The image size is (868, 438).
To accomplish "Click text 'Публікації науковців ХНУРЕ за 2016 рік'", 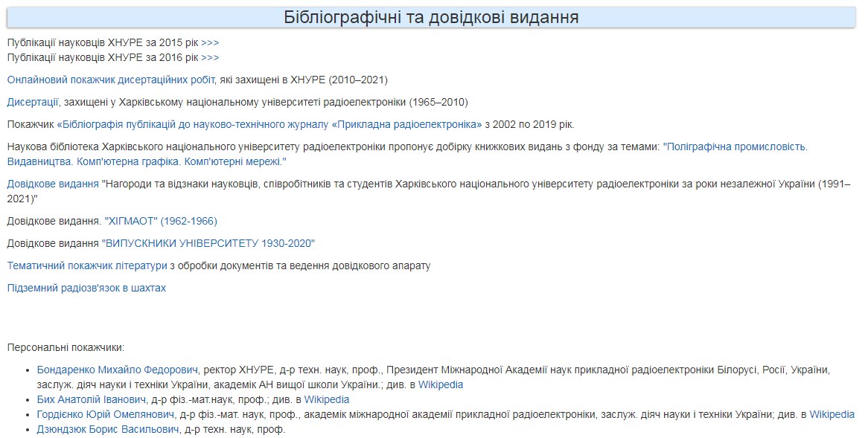I will 103,57.
